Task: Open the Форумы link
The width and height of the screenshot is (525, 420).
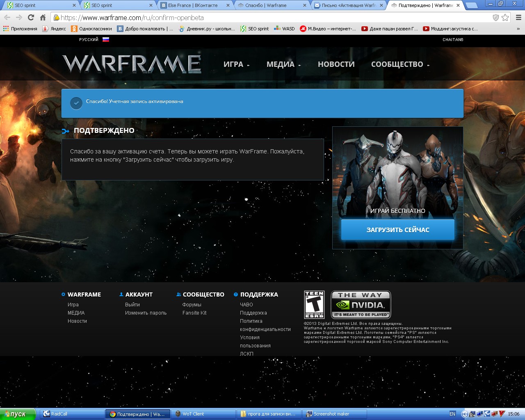Action: [x=192, y=305]
